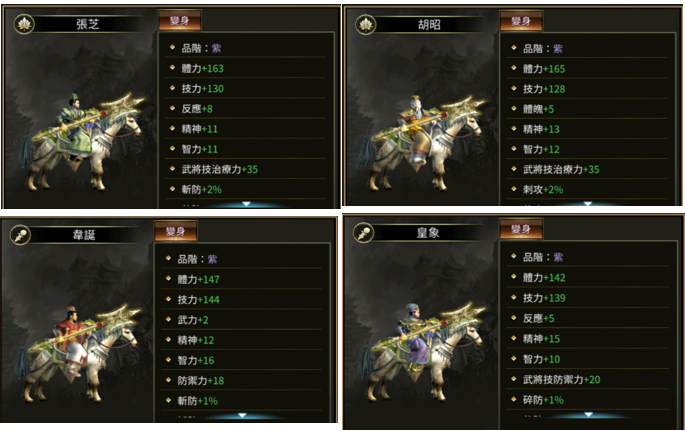Click the scepter emblem icon beside 皇象

[363, 232]
